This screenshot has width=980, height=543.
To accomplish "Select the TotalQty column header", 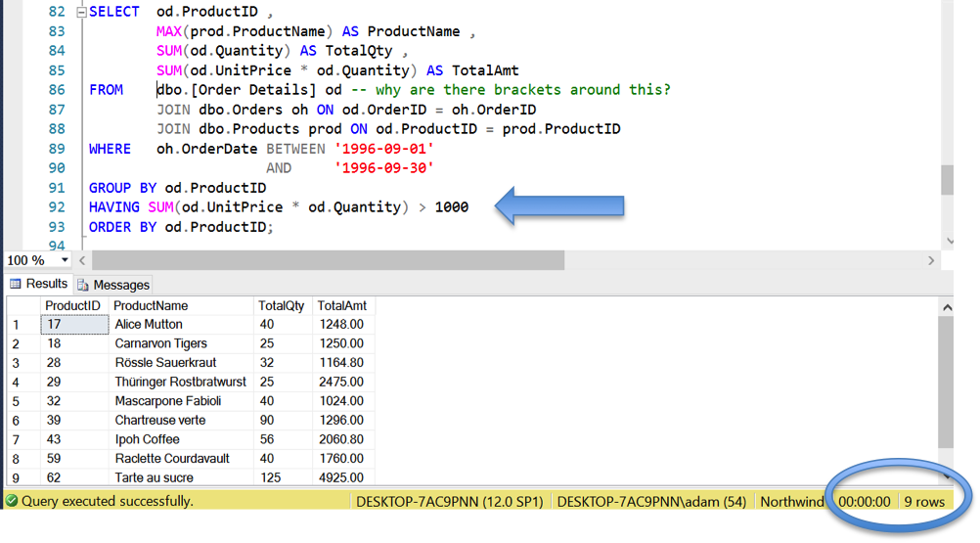I will (x=282, y=305).
